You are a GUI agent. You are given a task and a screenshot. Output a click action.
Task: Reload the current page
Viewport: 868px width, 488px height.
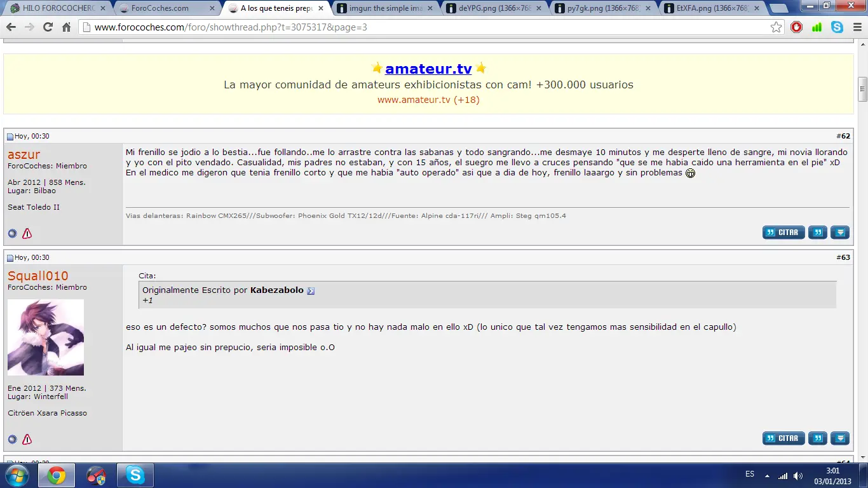(x=48, y=27)
